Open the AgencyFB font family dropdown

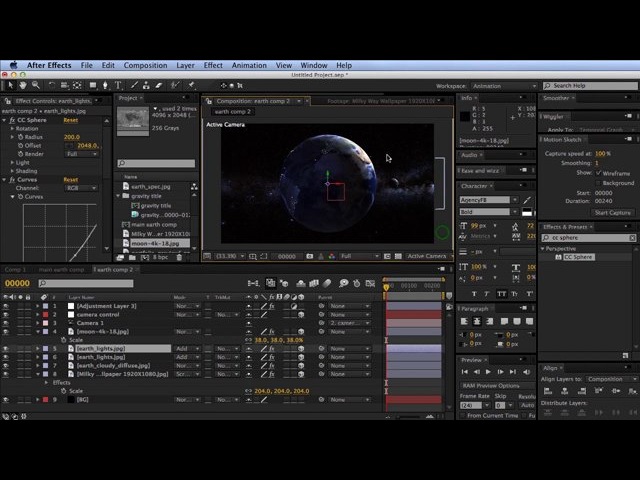point(489,200)
